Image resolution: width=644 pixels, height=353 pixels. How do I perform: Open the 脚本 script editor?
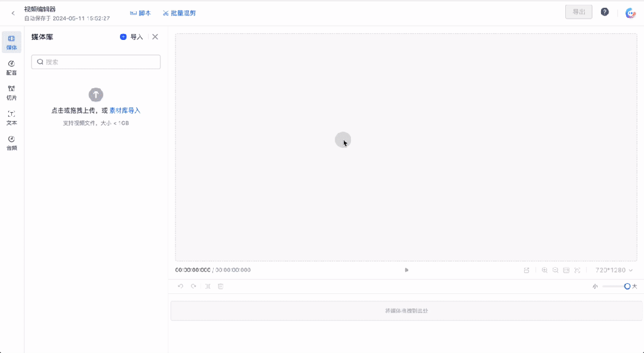pyautogui.click(x=140, y=13)
